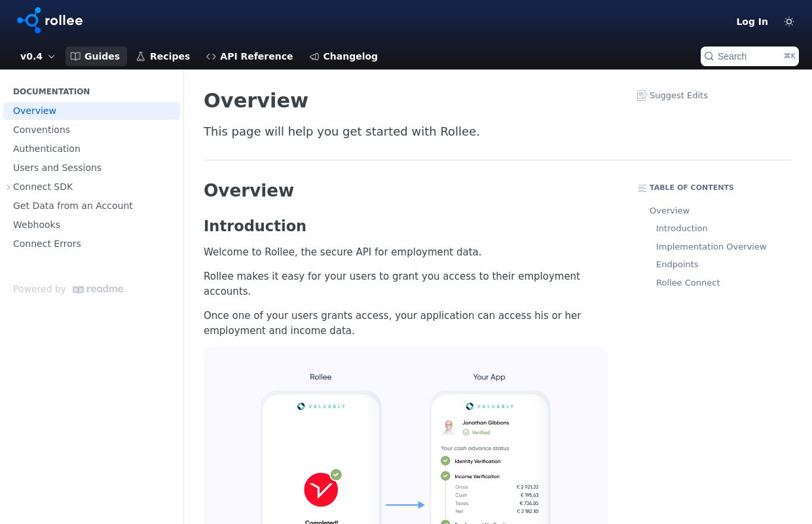This screenshot has width=812, height=524.
Task: Toggle the light/dark theme sun icon
Action: tap(789, 22)
